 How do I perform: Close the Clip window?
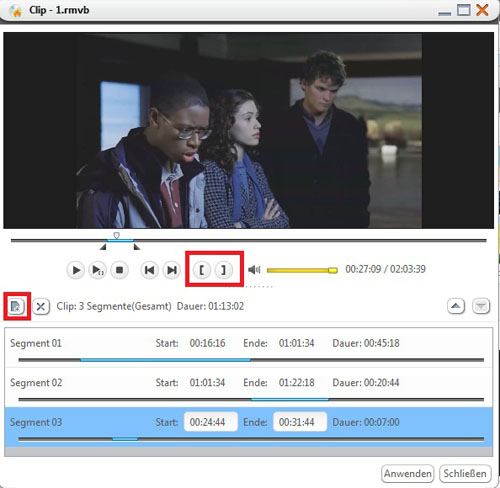coord(482,10)
